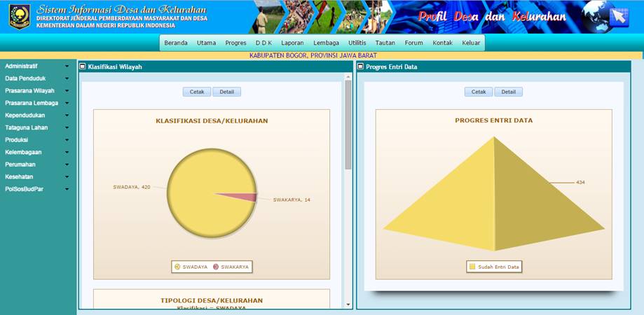Select the Kependudukan sidebar item
The image size is (644, 315).
tap(25, 115)
